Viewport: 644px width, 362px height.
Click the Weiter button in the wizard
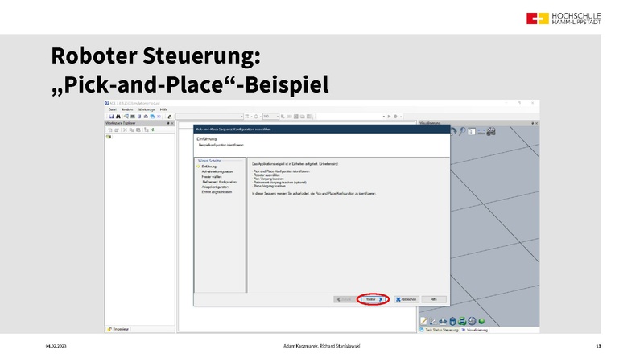click(x=374, y=298)
